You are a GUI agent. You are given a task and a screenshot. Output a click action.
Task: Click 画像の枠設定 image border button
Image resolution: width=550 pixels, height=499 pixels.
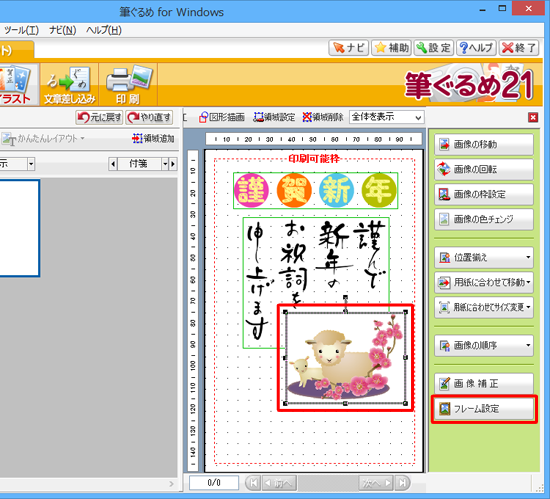[484, 194]
